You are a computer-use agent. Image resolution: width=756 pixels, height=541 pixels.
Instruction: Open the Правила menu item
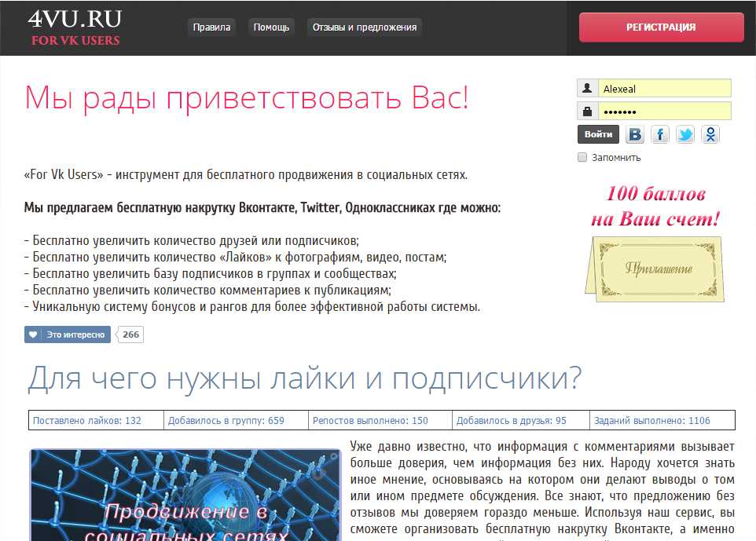click(211, 27)
